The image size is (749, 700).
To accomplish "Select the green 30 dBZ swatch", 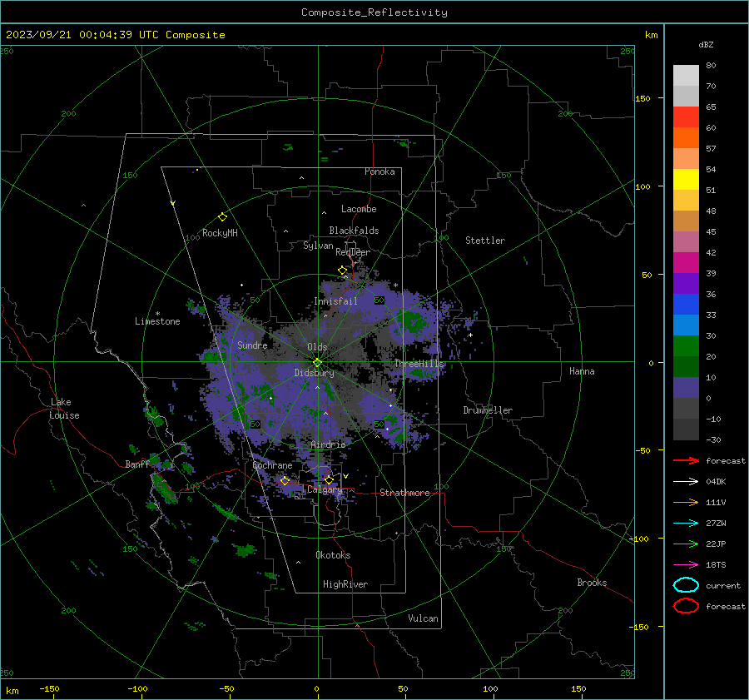I will [x=686, y=345].
